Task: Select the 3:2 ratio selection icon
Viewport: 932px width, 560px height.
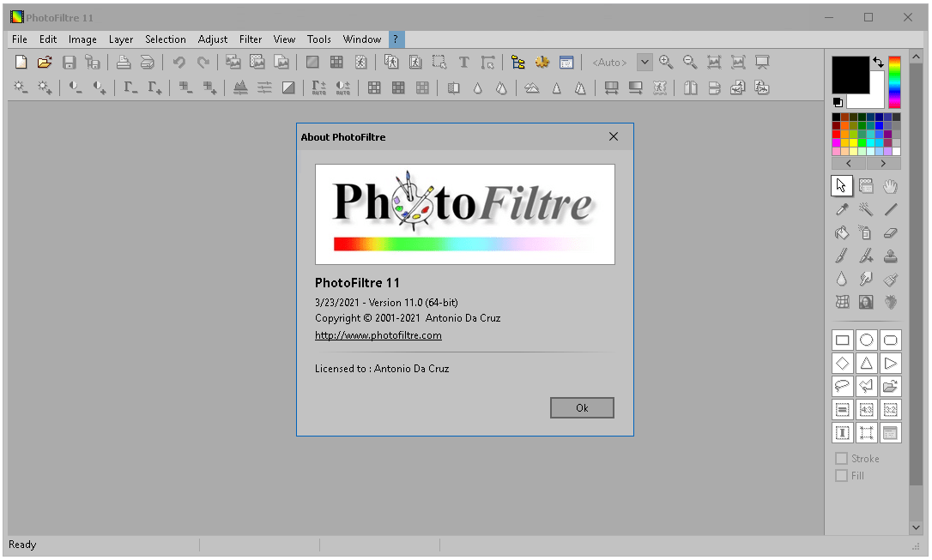Action: point(891,410)
